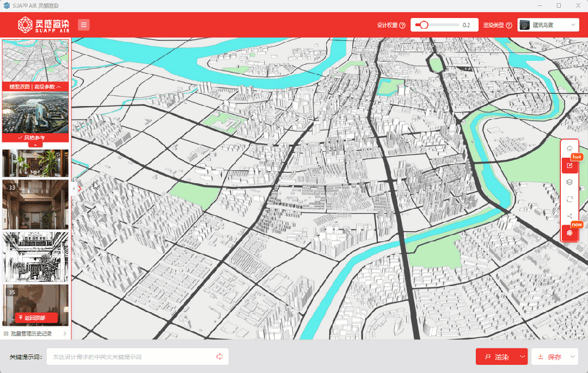The height and width of the screenshot is (373, 588).
Task: Click the 返回顶部 back-to-top button
Action: tap(36, 318)
